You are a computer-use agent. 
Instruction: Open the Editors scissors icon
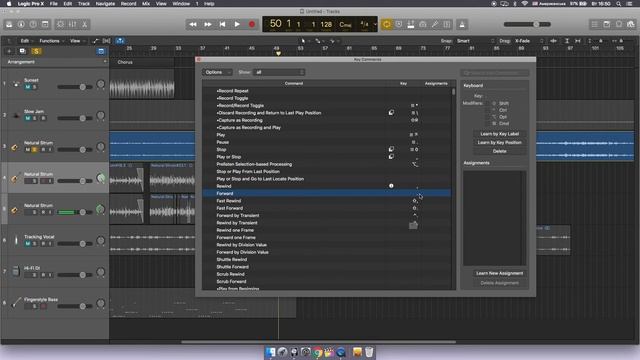click(x=84, y=24)
